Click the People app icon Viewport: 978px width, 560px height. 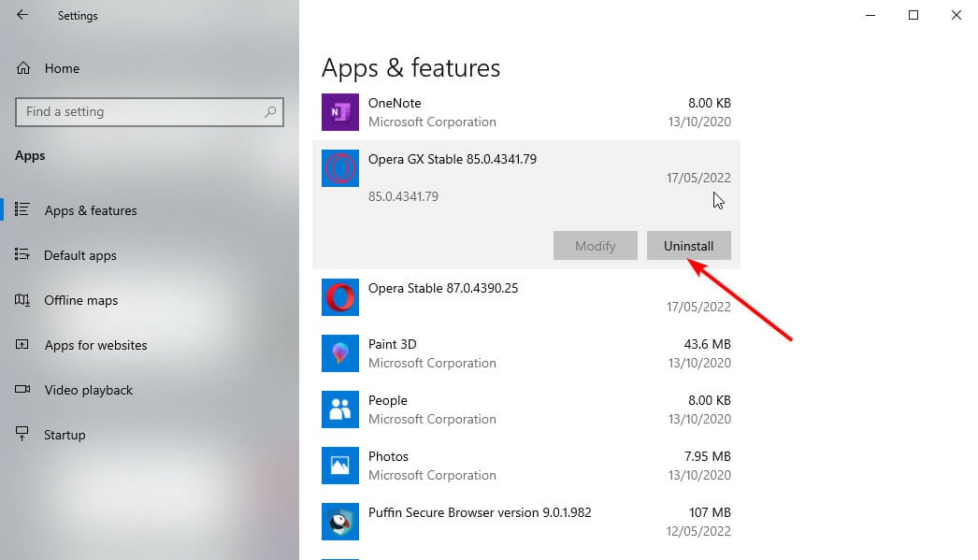tap(340, 409)
